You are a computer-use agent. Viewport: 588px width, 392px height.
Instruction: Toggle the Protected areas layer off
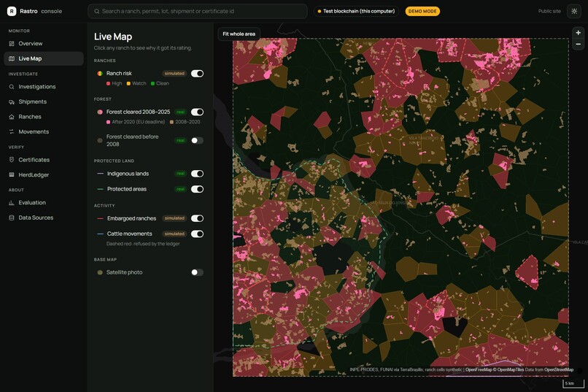197,189
